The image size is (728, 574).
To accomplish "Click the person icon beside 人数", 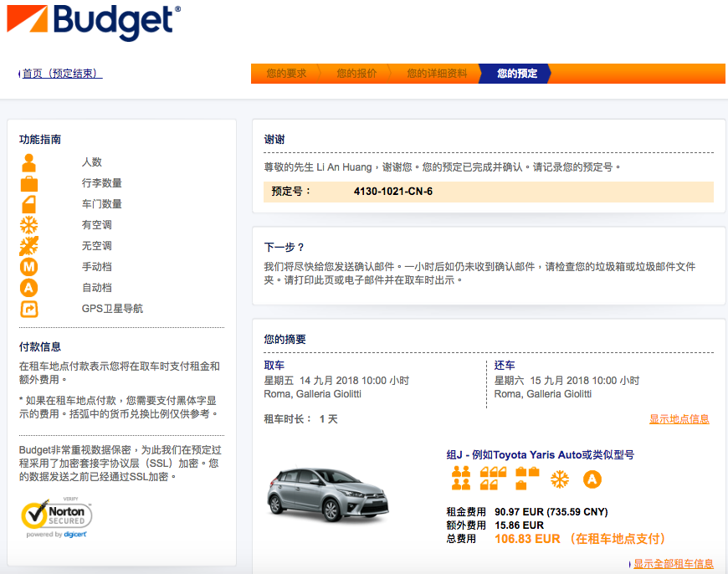I will pos(29,162).
